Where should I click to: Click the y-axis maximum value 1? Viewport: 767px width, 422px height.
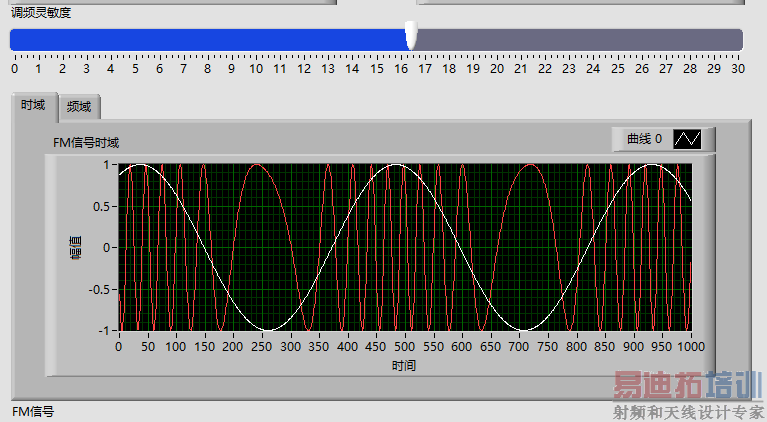point(106,165)
